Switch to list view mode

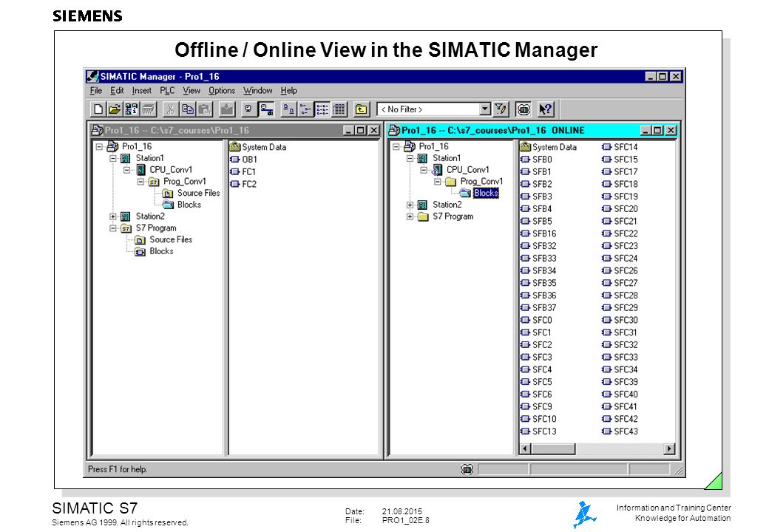[322, 109]
